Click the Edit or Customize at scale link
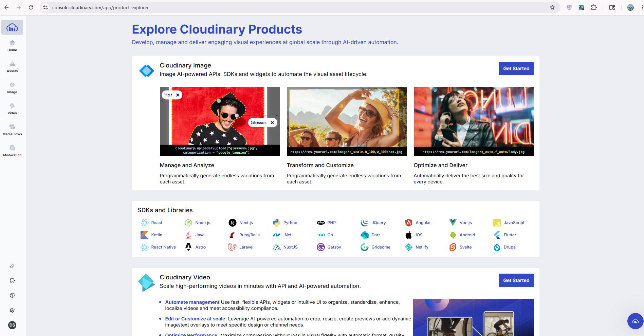The image size is (644, 336). (196, 319)
